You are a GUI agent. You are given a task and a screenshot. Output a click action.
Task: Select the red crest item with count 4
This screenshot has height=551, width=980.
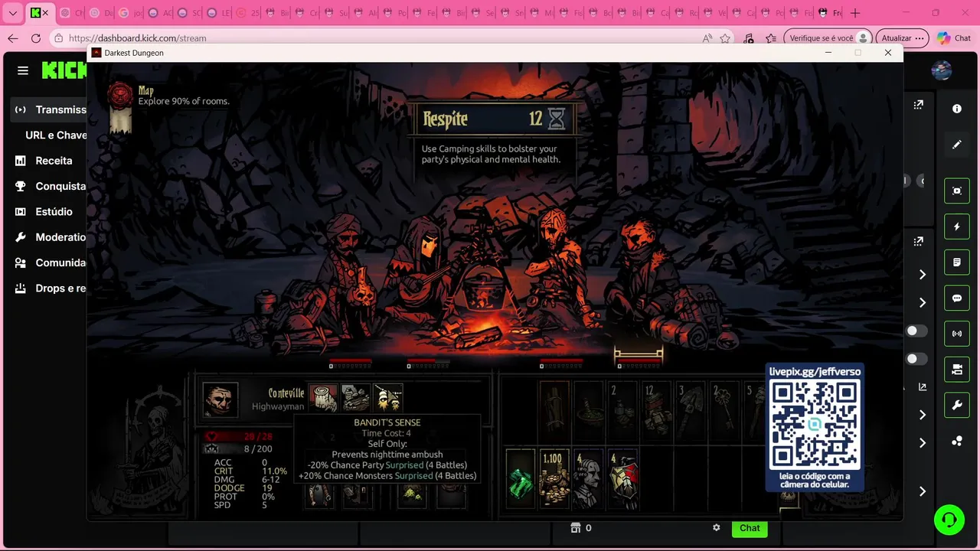click(622, 480)
